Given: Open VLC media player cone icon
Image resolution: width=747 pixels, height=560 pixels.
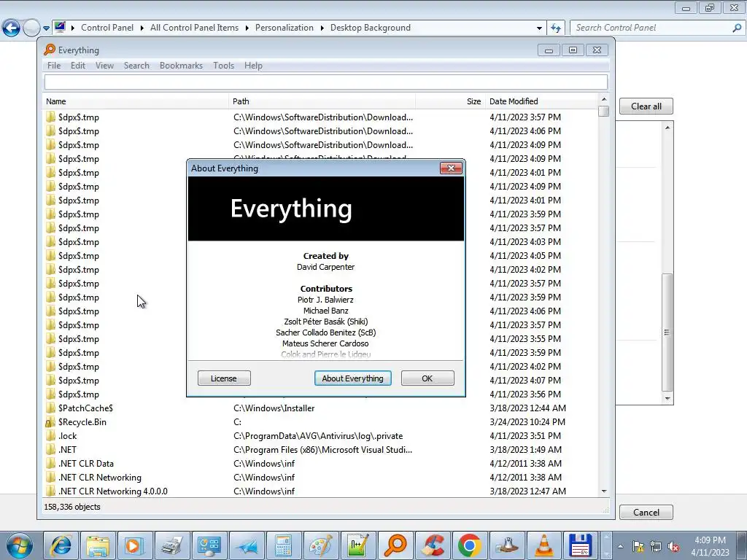Looking at the screenshot, I should [x=543, y=545].
